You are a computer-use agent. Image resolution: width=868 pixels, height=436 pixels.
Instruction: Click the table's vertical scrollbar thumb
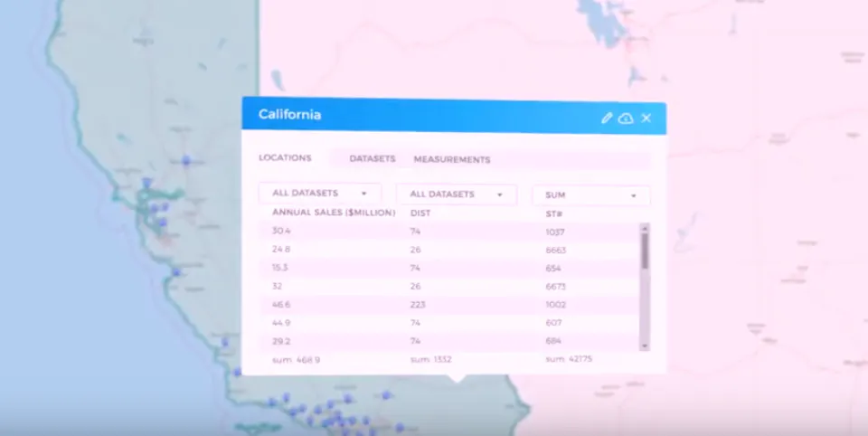(645, 251)
